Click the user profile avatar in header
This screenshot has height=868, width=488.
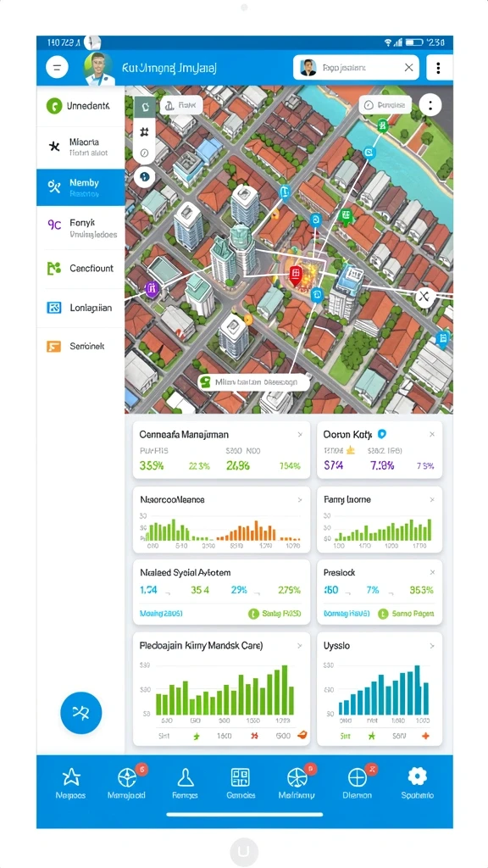coord(98,68)
